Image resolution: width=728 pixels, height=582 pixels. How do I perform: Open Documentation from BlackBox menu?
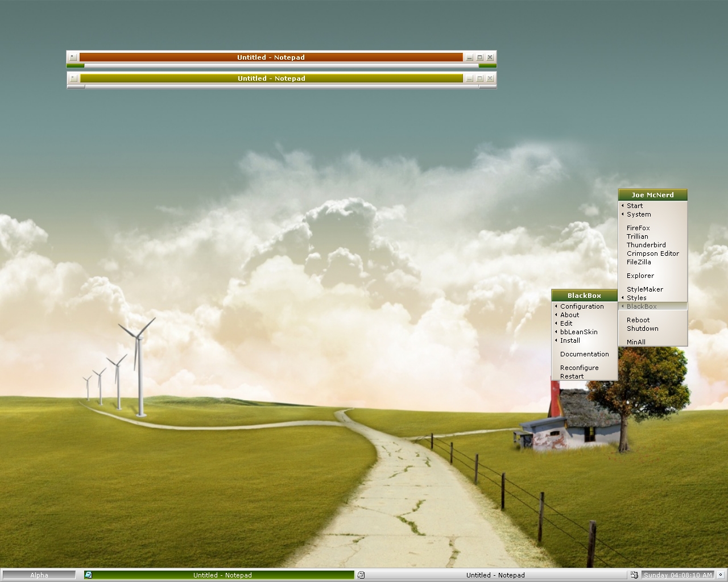pos(585,354)
